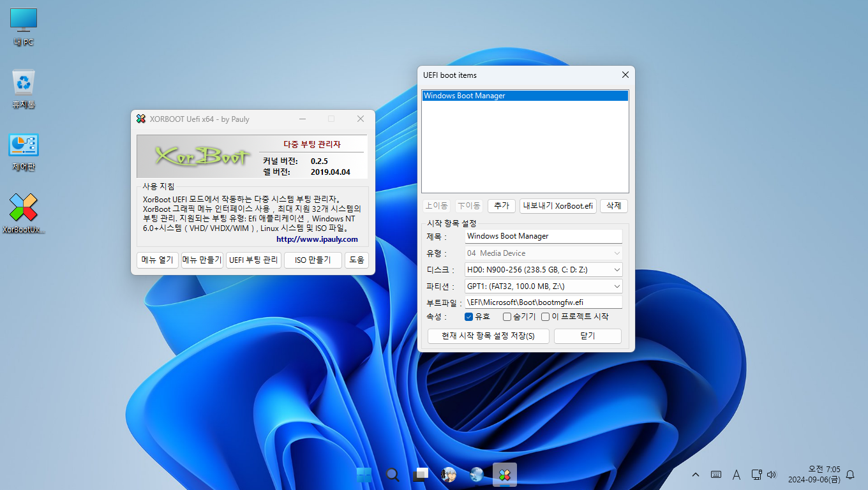Viewport: 868px width, 490px height.
Task: Click the 上이동 move up button
Action: point(437,206)
